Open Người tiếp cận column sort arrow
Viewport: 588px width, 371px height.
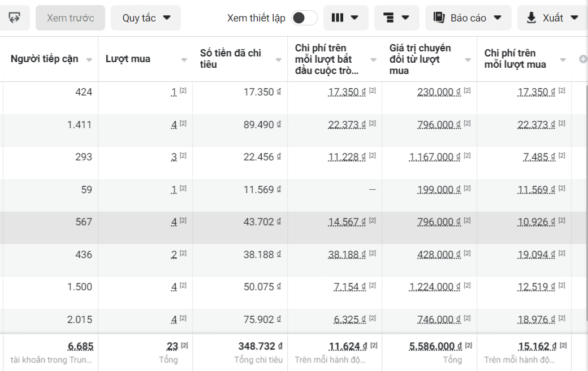[89, 60]
